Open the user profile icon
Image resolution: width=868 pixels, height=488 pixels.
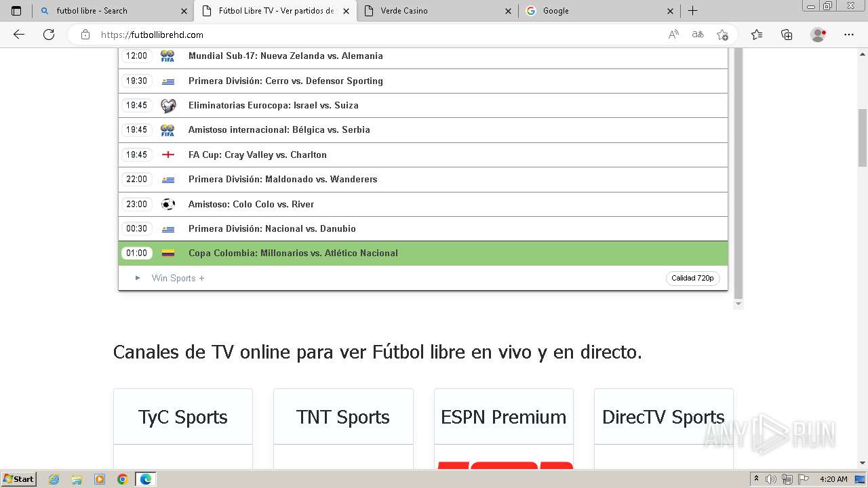tap(818, 35)
